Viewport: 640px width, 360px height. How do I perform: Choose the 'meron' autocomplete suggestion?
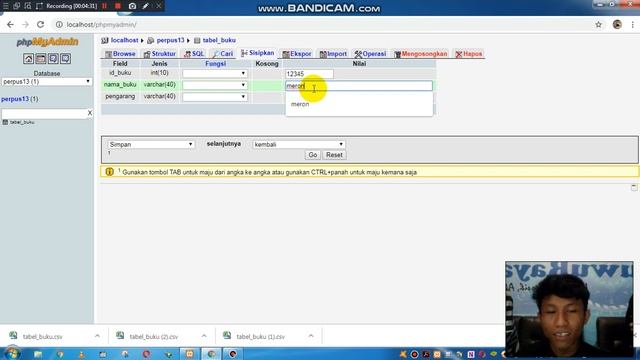300,104
